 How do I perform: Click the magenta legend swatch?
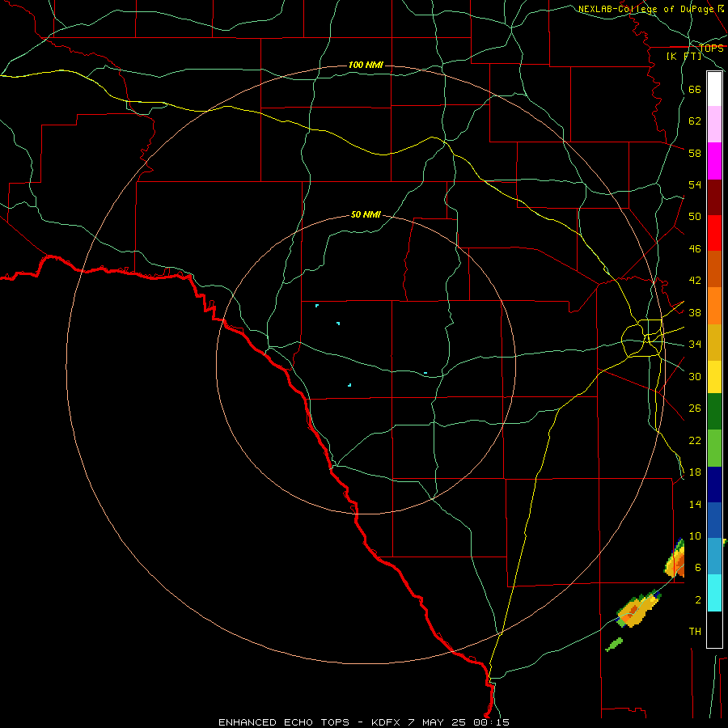(x=714, y=161)
